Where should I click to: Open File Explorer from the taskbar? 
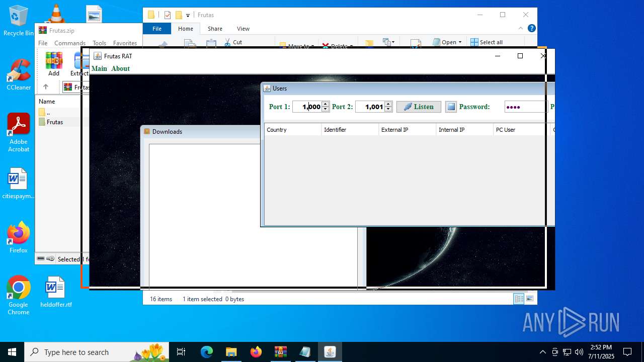click(x=231, y=352)
